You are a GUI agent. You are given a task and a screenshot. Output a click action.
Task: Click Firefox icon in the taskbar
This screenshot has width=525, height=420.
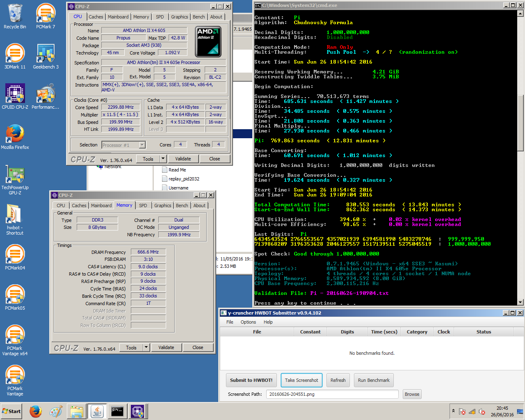[x=36, y=411]
